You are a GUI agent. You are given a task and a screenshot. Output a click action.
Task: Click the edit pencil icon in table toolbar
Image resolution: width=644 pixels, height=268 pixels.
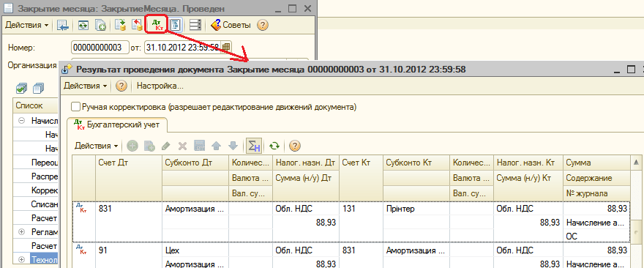pyautogui.click(x=166, y=146)
